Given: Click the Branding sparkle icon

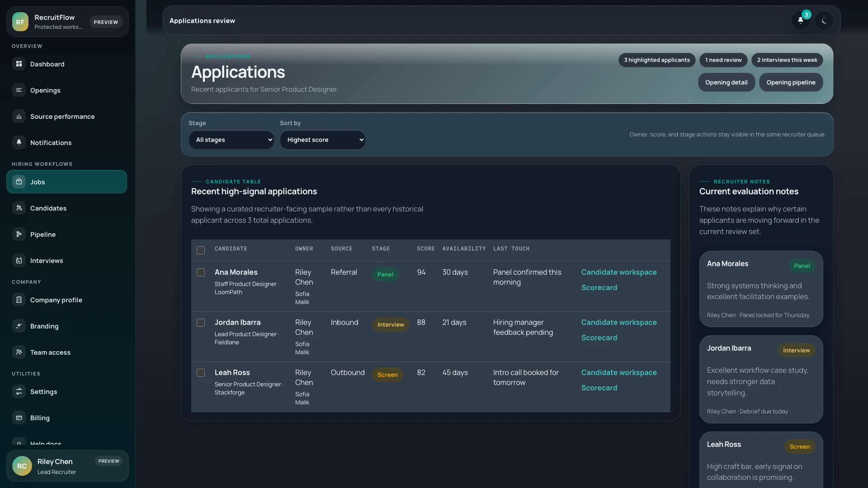Looking at the screenshot, I should pyautogui.click(x=19, y=326).
